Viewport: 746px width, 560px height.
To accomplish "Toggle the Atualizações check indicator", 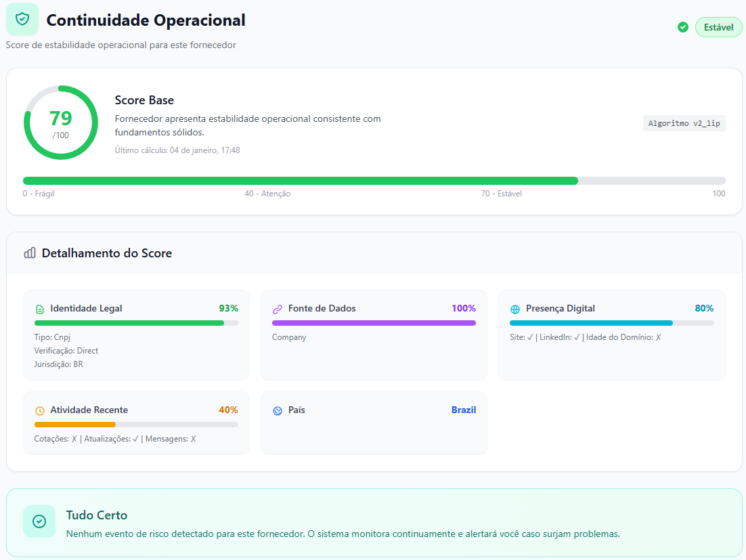I will [135, 438].
